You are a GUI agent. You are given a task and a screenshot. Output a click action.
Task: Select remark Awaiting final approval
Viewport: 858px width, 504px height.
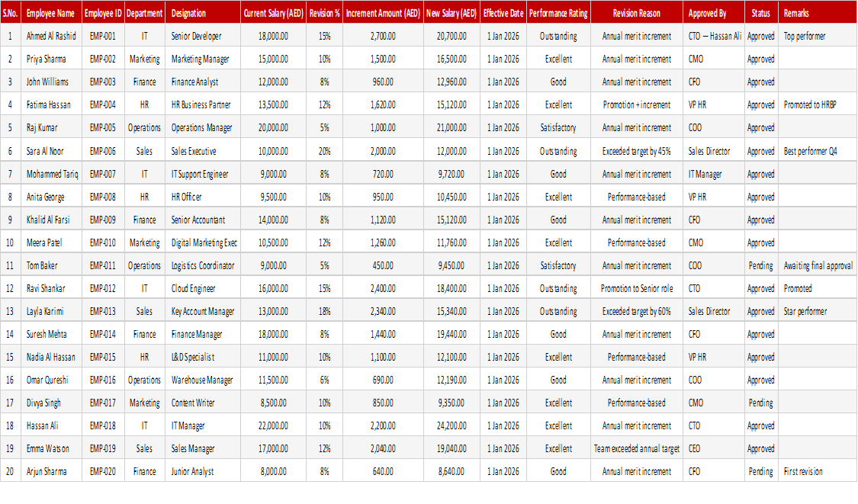tap(818, 266)
